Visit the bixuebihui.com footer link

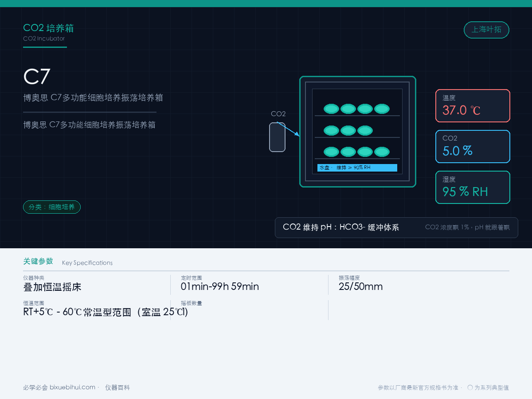click(72, 387)
